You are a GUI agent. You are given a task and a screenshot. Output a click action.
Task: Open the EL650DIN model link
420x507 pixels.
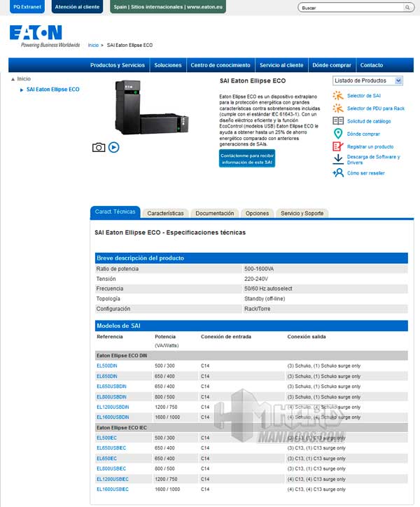click(106, 376)
